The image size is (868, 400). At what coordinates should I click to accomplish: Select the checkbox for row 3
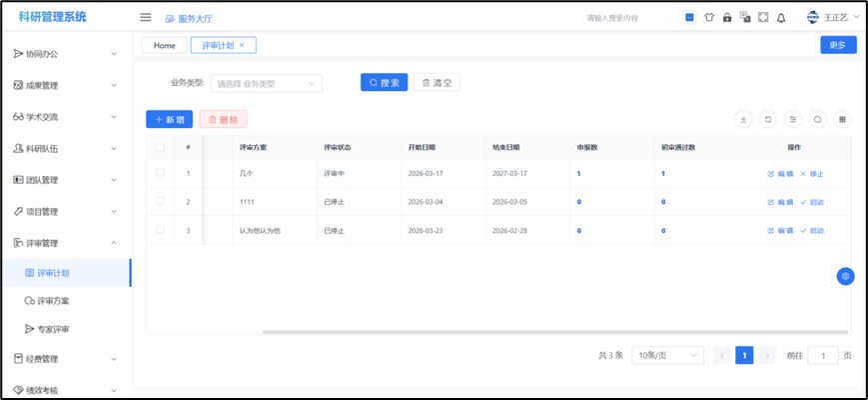[x=160, y=230]
